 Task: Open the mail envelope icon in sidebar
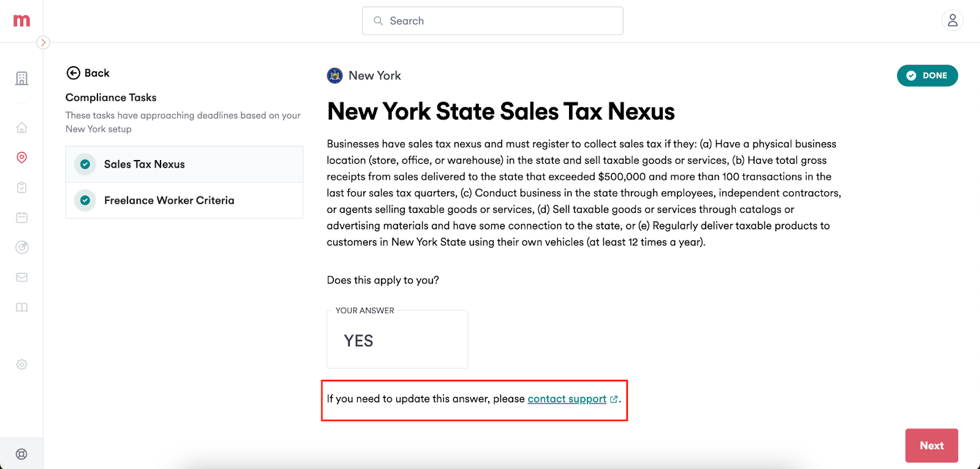tap(21, 277)
